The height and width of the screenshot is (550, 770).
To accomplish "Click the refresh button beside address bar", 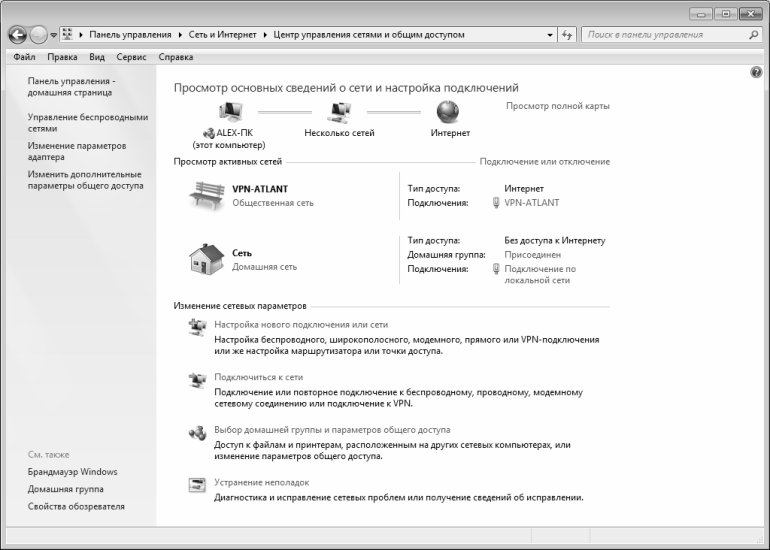I will (567, 35).
